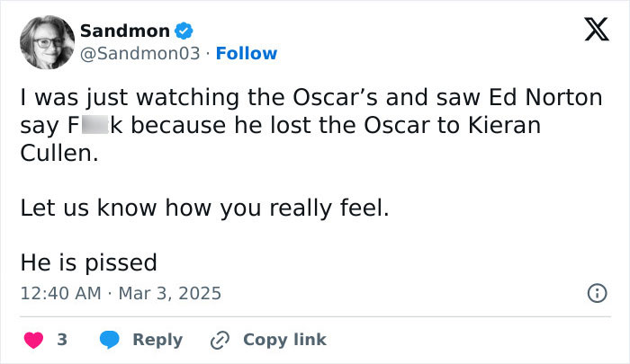The image size is (630, 364).
Task: Open the Twitter info circle icon
Action: (x=595, y=293)
